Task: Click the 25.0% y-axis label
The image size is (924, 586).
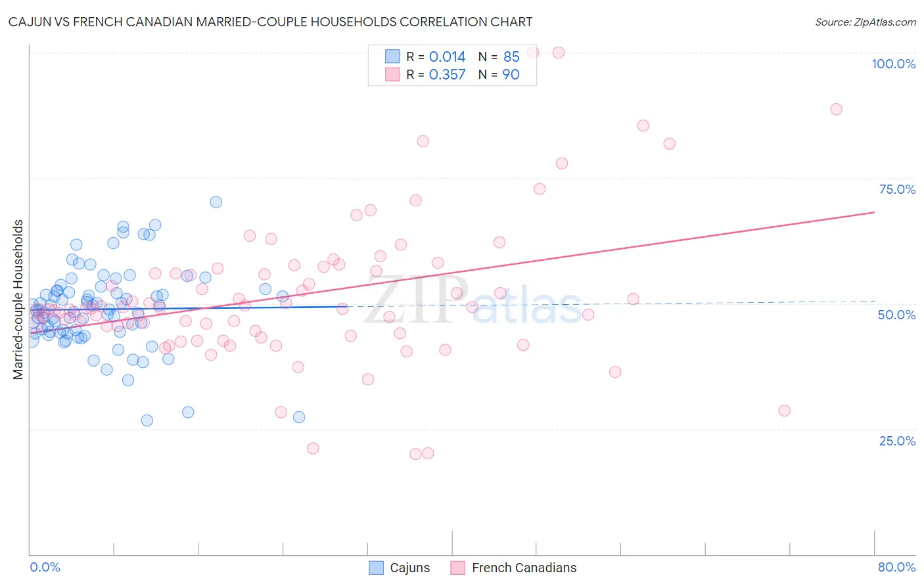Action: (897, 441)
